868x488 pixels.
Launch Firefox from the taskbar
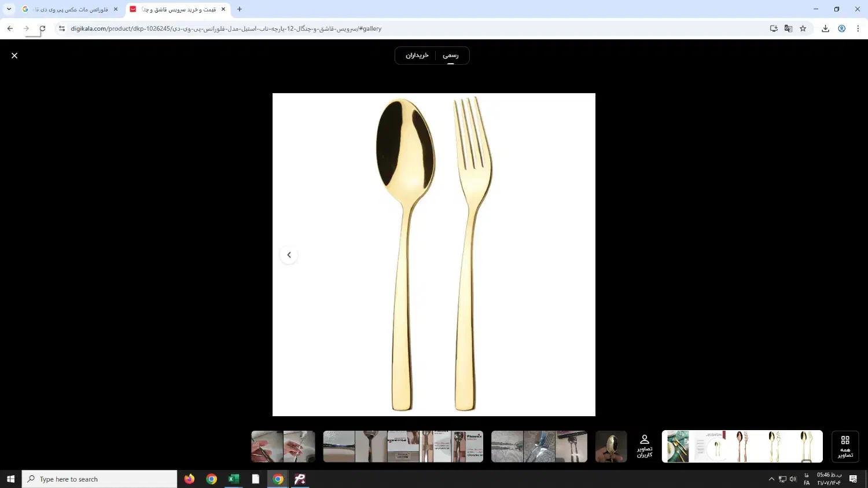tap(189, 479)
